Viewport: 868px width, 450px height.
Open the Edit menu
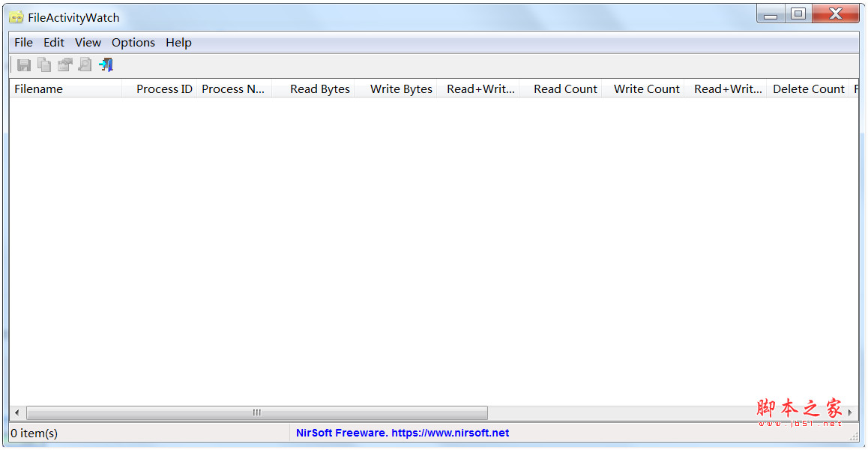click(x=53, y=43)
